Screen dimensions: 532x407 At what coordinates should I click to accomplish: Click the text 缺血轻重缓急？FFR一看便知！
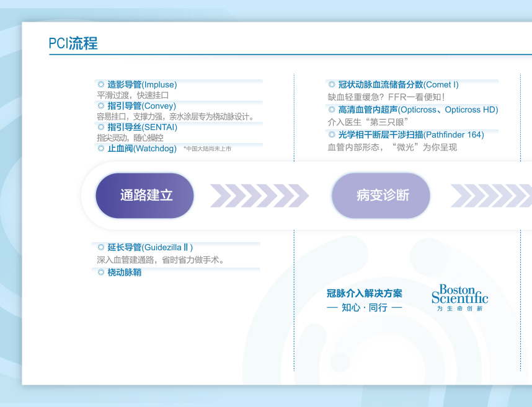386,97
